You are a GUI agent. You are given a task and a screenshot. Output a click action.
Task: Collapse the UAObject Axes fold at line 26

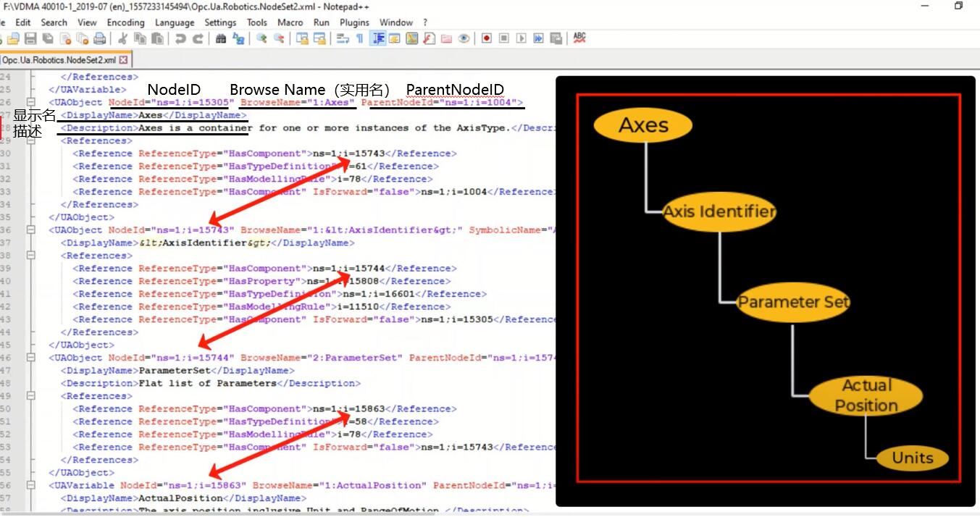point(30,103)
